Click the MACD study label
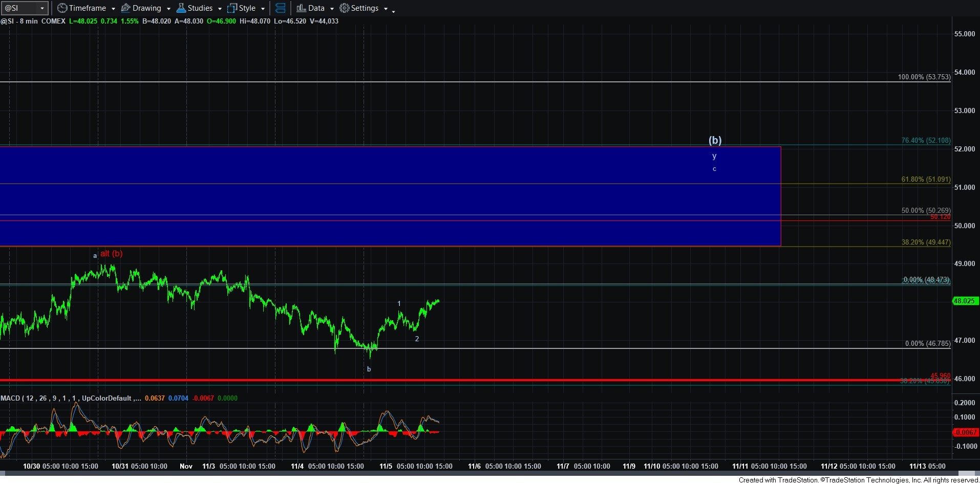Viewport: 980px width, 484px height. 10,398
